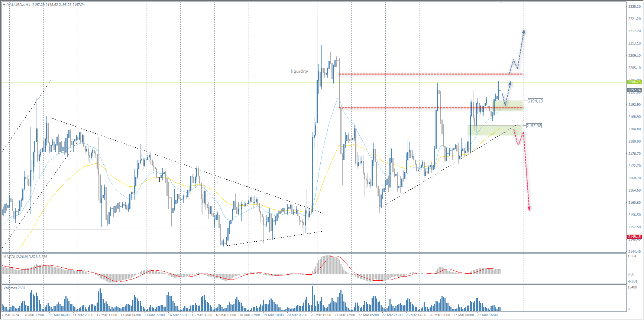
Task: Click the 20 Mar 19:00 time label
Action: click(x=321, y=315)
